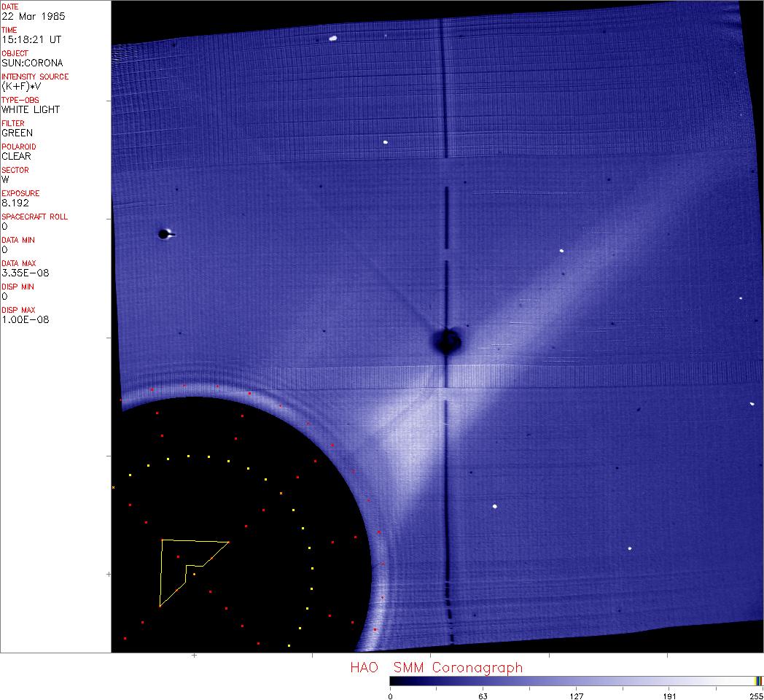Click the colorbar tick label 191
This screenshot has width=764, height=700.
click(669, 696)
